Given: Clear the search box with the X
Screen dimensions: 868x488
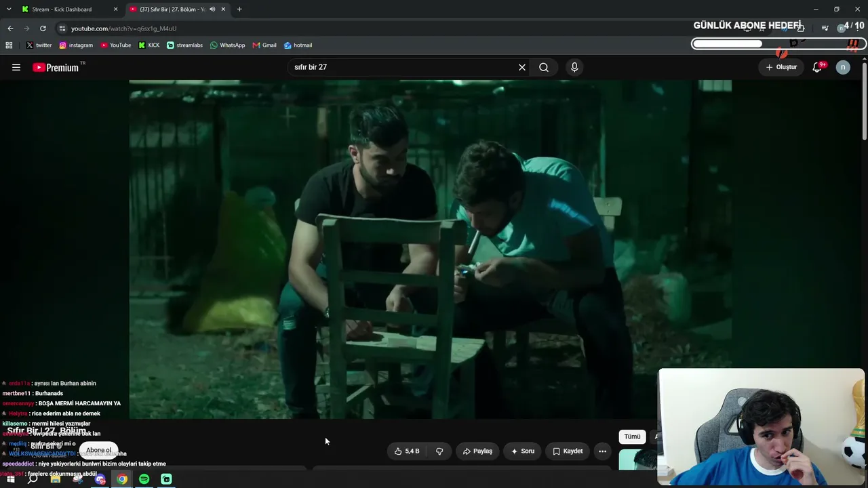Looking at the screenshot, I should point(522,67).
